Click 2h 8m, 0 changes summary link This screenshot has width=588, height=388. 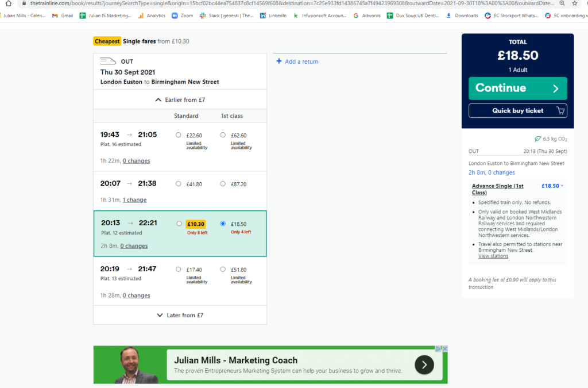[x=492, y=172]
